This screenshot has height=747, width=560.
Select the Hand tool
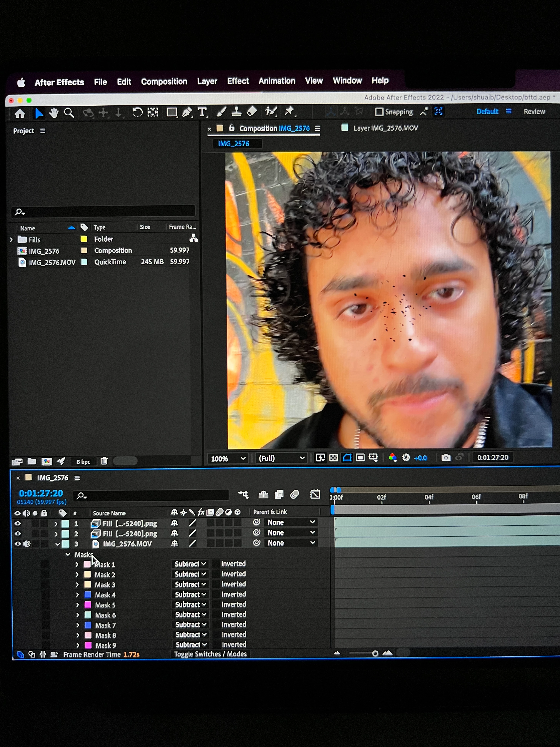pos(54,113)
